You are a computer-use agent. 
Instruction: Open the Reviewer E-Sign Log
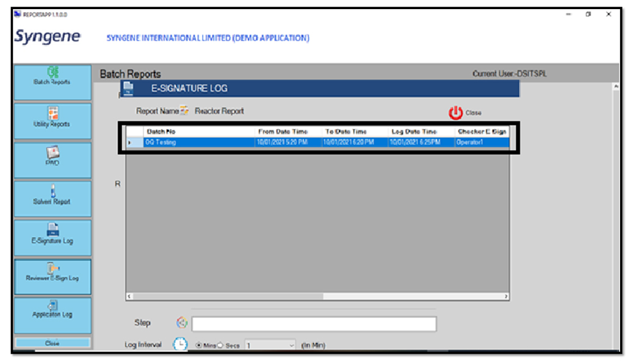pos(52,277)
